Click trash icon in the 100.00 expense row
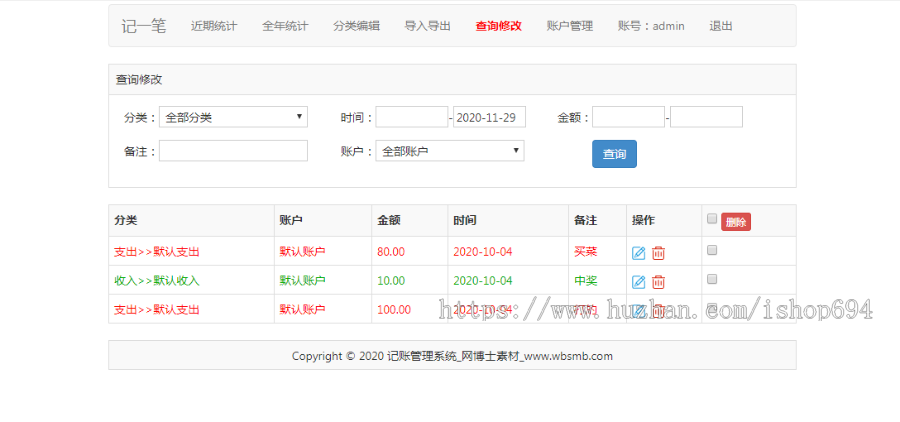This screenshot has height=422, width=900. pyautogui.click(x=658, y=310)
